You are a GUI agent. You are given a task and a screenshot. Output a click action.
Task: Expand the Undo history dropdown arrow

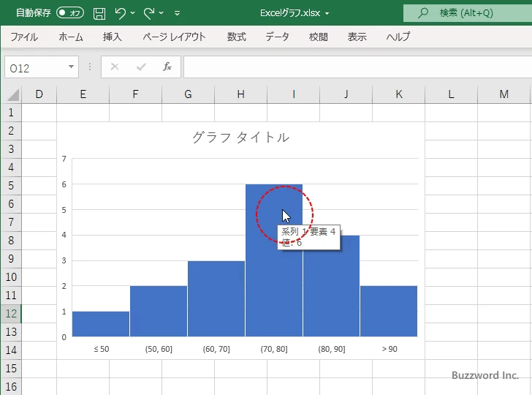133,13
